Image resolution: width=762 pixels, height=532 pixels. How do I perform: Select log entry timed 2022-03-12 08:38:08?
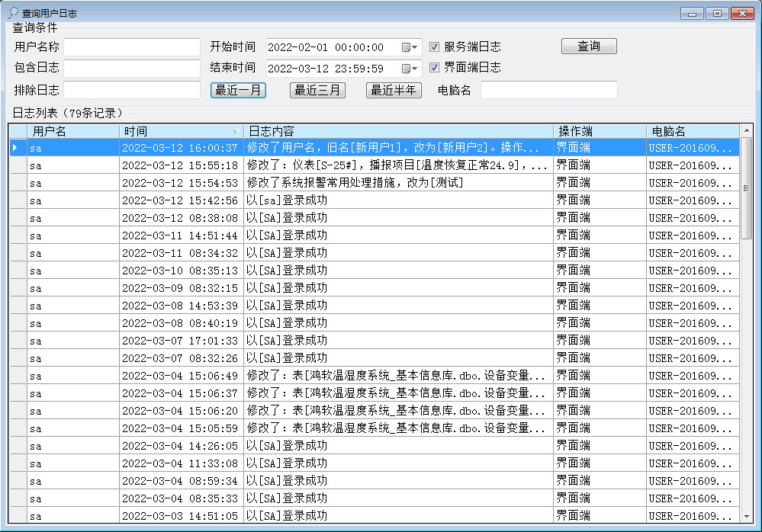[x=375, y=217]
